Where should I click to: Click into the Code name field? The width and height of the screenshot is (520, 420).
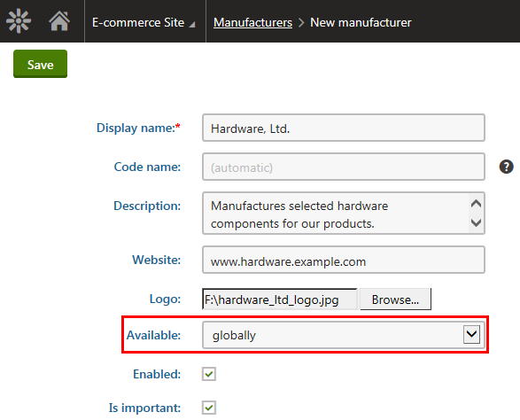coord(344,167)
